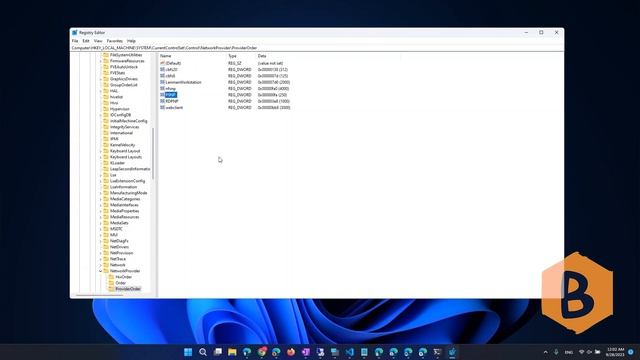
Task: Collapse the NetworkProvider key
Action: pos(101,271)
